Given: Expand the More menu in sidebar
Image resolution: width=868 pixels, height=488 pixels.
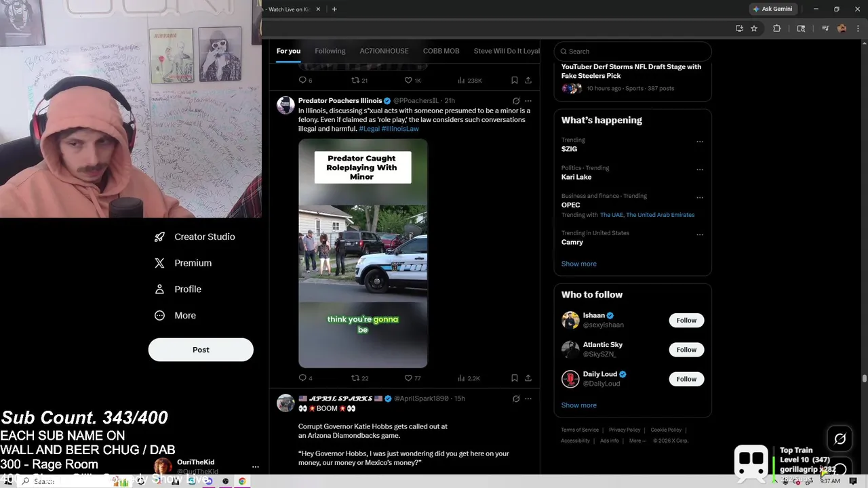Looking at the screenshot, I should click(x=175, y=315).
